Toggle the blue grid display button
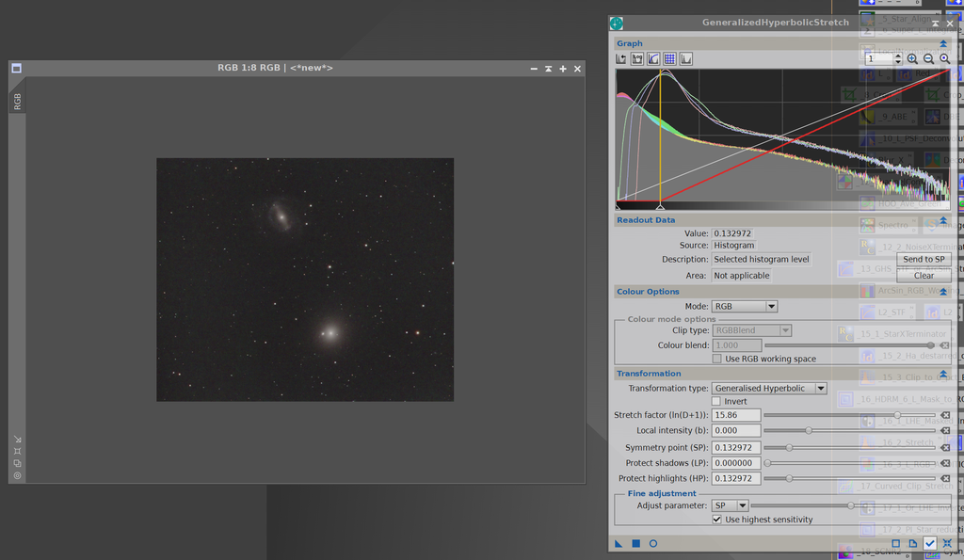The height and width of the screenshot is (560, 964). (669, 59)
